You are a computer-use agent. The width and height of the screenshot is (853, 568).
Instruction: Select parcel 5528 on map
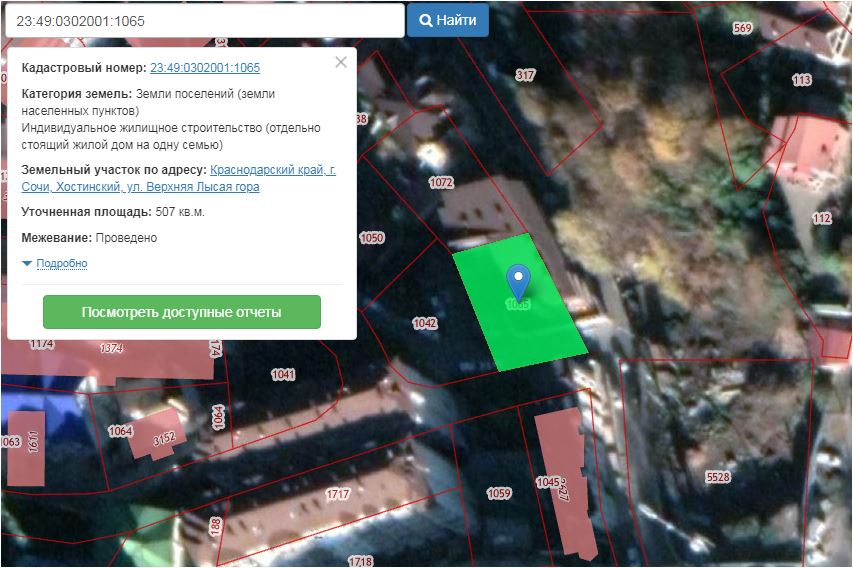click(x=718, y=477)
